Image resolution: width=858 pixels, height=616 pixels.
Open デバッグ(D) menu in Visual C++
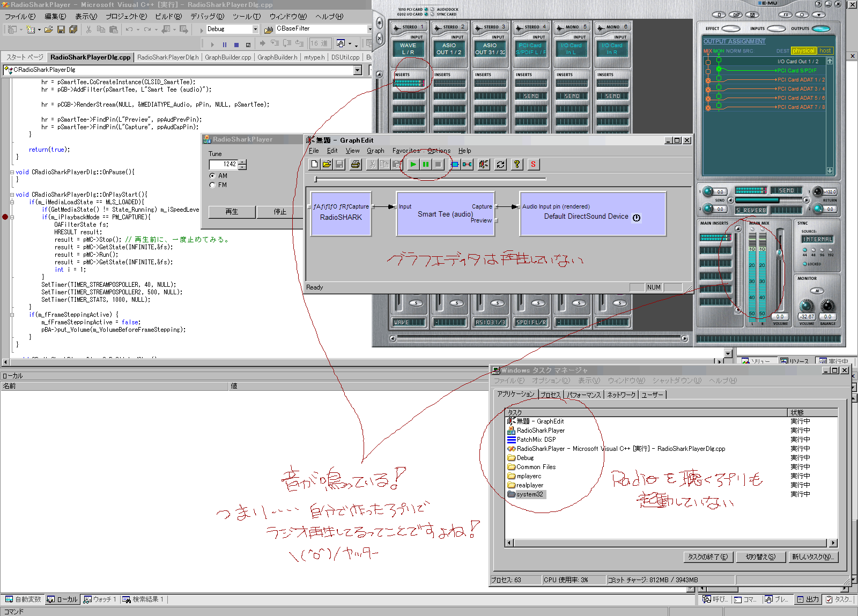coord(207,17)
